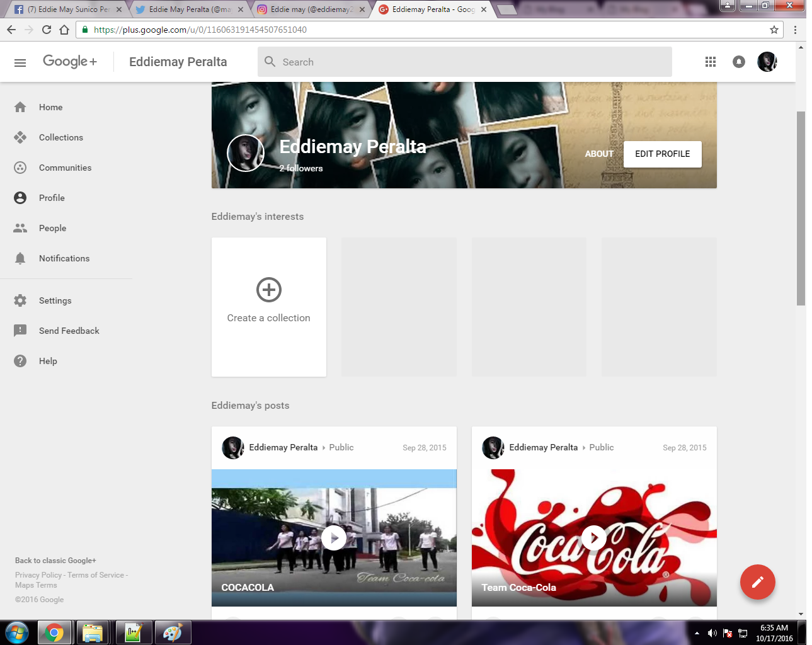Image resolution: width=812 pixels, height=645 pixels.
Task: Open the Google apps grid launcher
Action: [711, 62]
